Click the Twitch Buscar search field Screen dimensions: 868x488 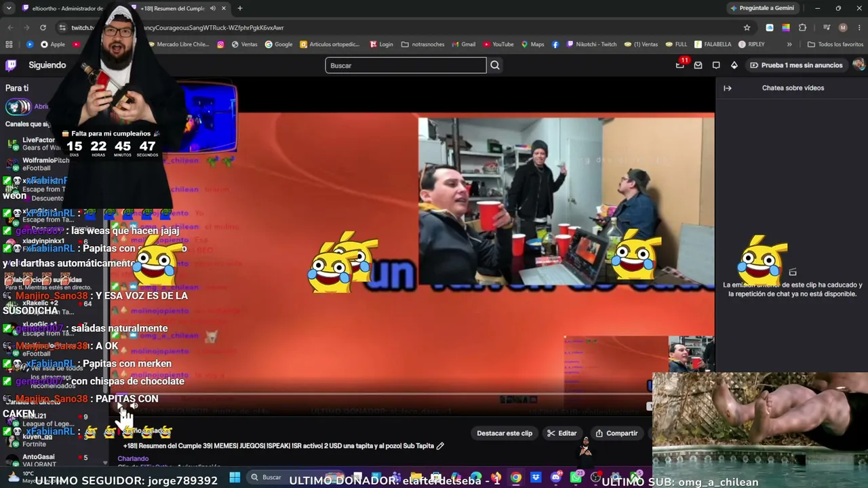(x=406, y=65)
